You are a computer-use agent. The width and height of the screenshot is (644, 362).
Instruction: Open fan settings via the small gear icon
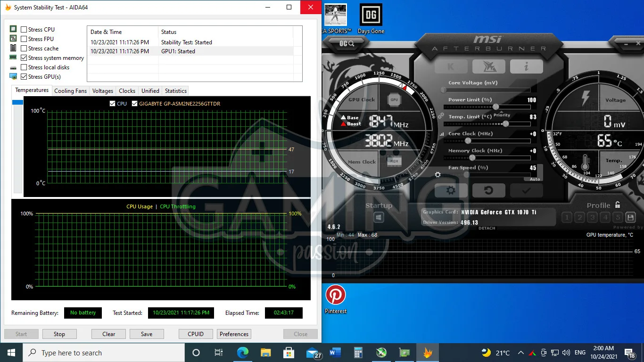pyautogui.click(x=438, y=174)
